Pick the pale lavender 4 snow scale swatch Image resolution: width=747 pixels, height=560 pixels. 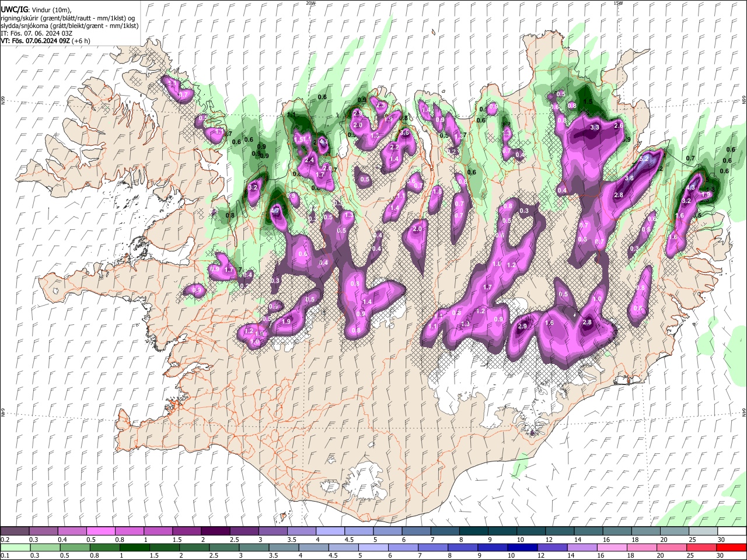pyautogui.click(x=330, y=531)
